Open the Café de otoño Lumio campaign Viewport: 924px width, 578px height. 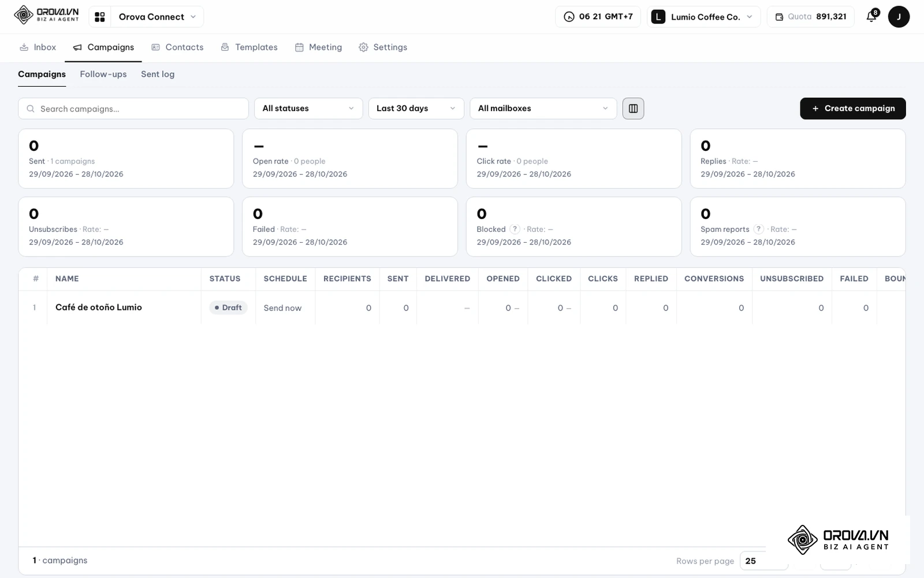(x=99, y=307)
